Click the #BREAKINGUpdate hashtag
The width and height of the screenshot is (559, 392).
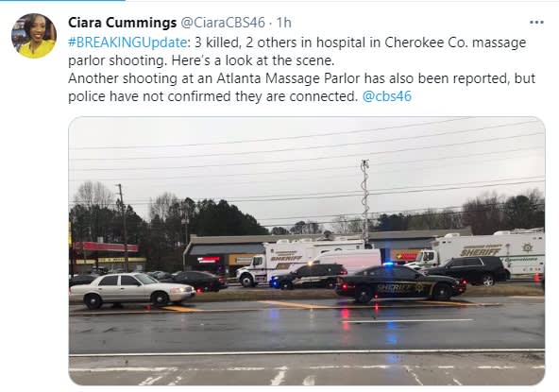click(x=127, y=43)
